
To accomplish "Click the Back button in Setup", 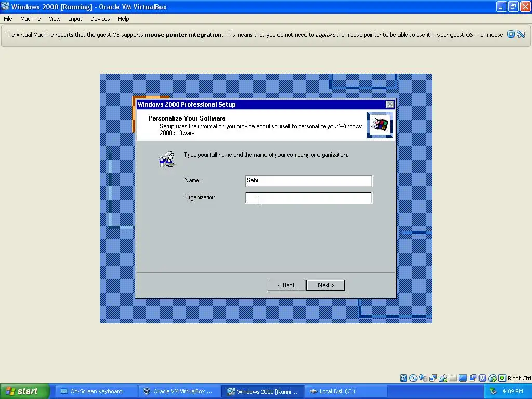I will pos(287,285).
